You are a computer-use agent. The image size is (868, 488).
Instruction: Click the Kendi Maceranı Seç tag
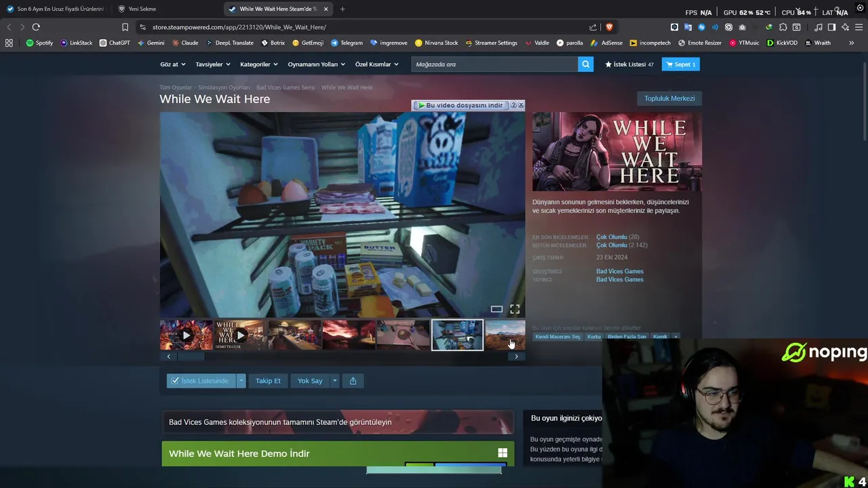click(558, 337)
